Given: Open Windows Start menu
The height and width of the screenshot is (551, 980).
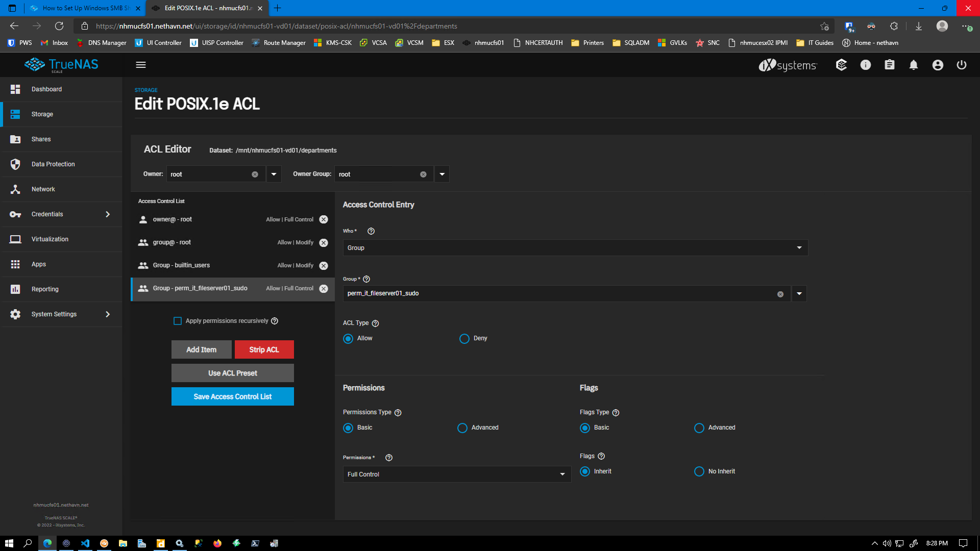Looking at the screenshot, I should click(x=9, y=543).
